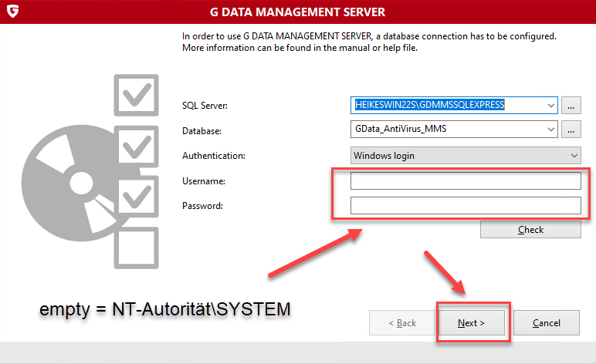Viewport: 596px width, 364px height.
Task: Focus the Password input field
Action: click(x=466, y=205)
